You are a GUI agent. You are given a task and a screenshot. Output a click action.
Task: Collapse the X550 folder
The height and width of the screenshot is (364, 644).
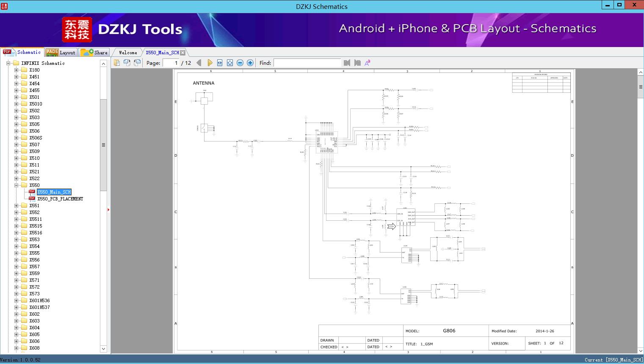point(17,185)
